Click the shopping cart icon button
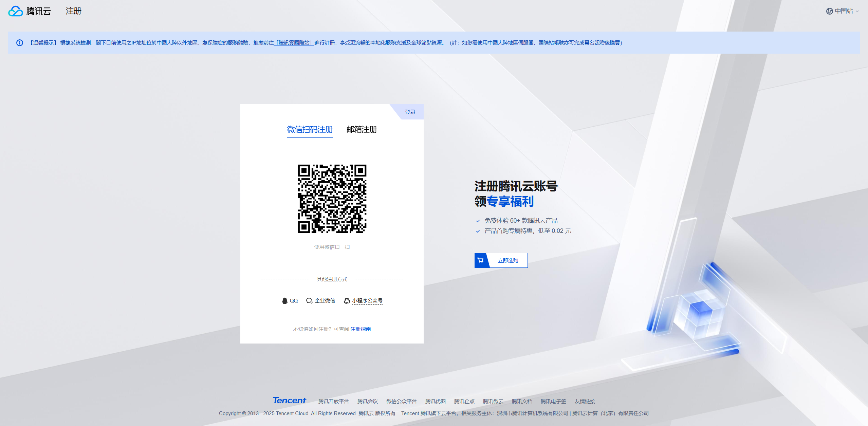868x426 pixels. tap(481, 260)
